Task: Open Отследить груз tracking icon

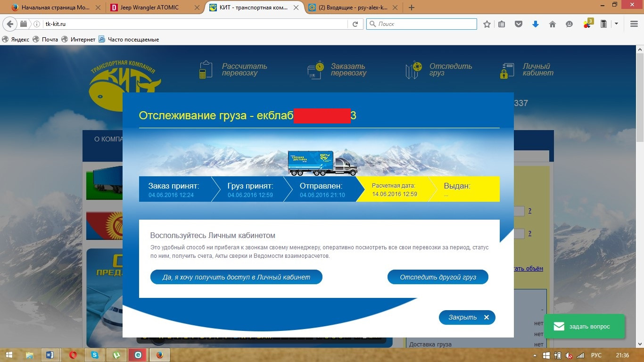Action: [413, 70]
